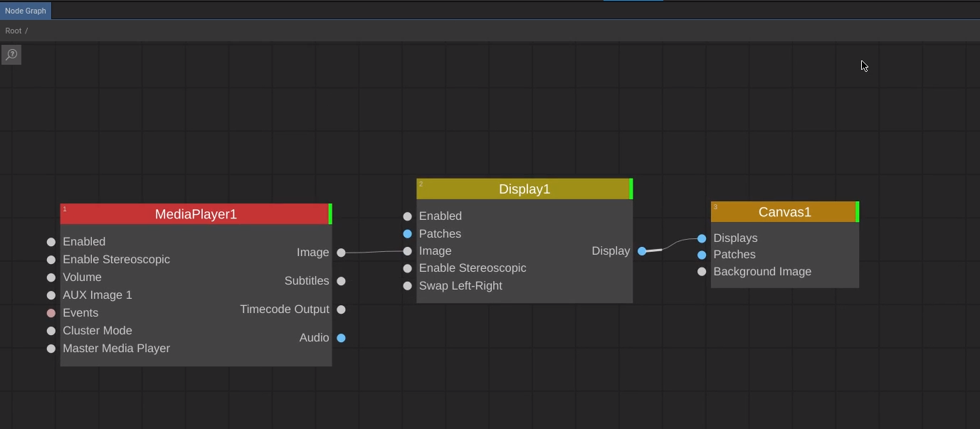
Task: Click the Display output label in Display1
Action: (611, 251)
